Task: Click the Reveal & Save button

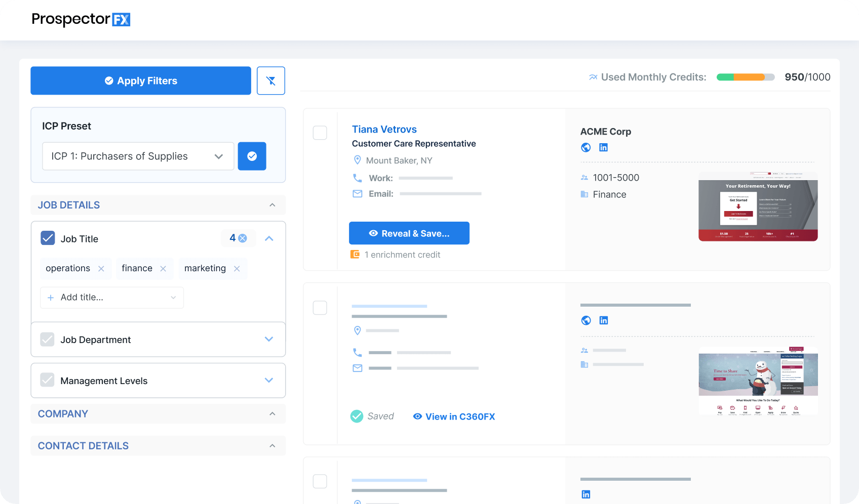Action: 409,233
